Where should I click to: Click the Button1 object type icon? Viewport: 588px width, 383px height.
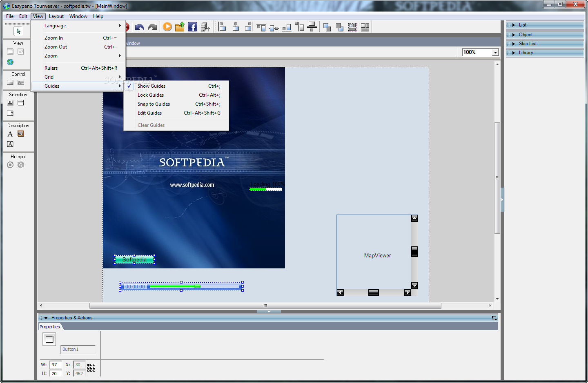(49, 339)
